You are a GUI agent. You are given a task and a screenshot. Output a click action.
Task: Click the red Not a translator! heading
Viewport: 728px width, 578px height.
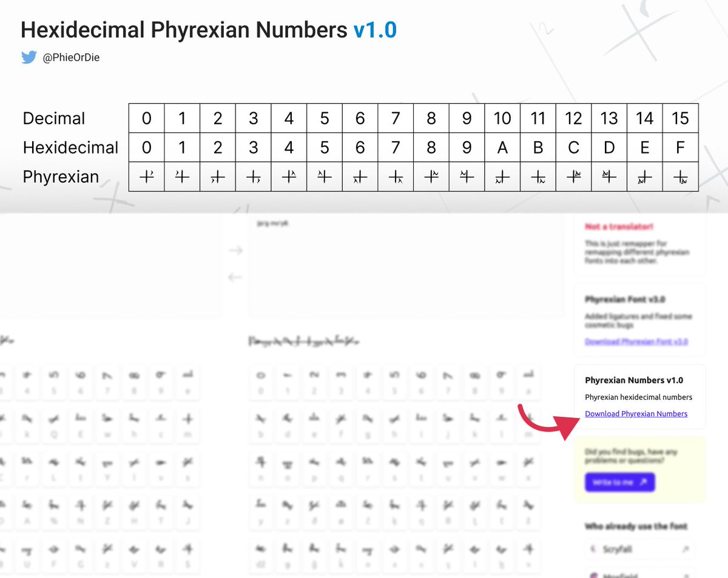pyautogui.click(x=619, y=227)
